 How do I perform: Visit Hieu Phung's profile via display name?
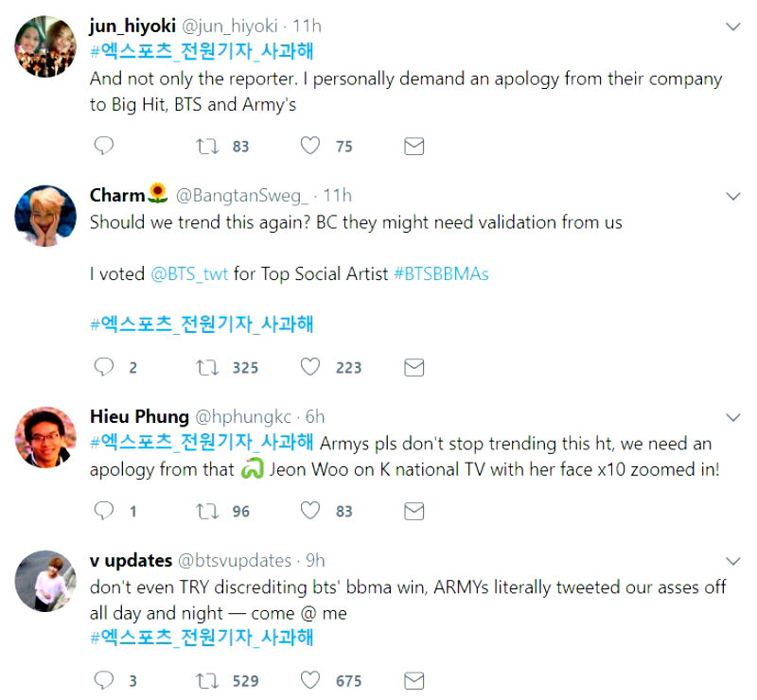[138, 417]
